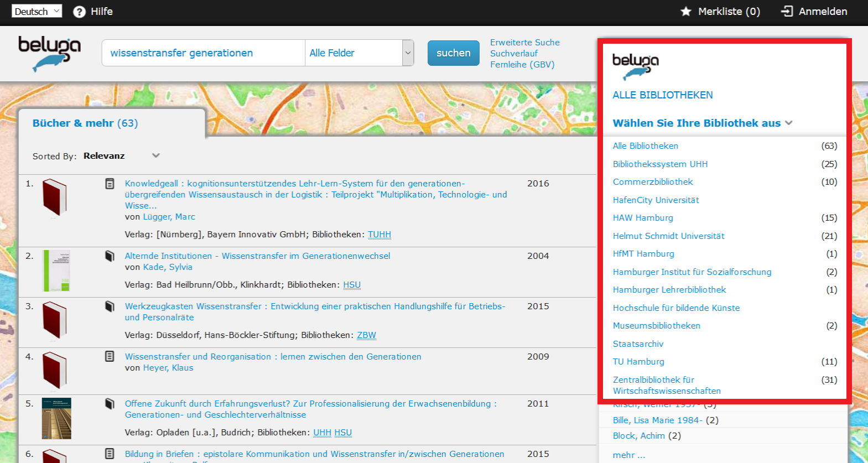The width and height of the screenshot is (868, 463).
Task: Open cover thumbnail of Knowledgeall result
Action: click(55, 198)
